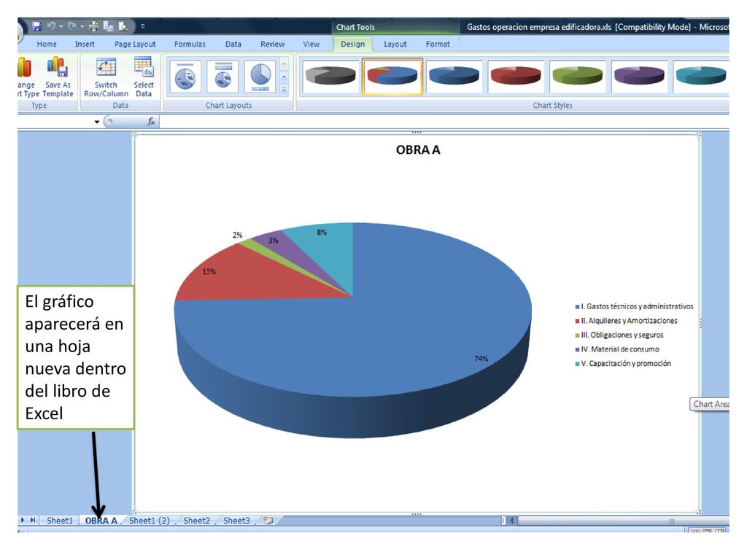Switch to the Sheet3 worksheet tab
747x560 pixels.
coord(236,521)
